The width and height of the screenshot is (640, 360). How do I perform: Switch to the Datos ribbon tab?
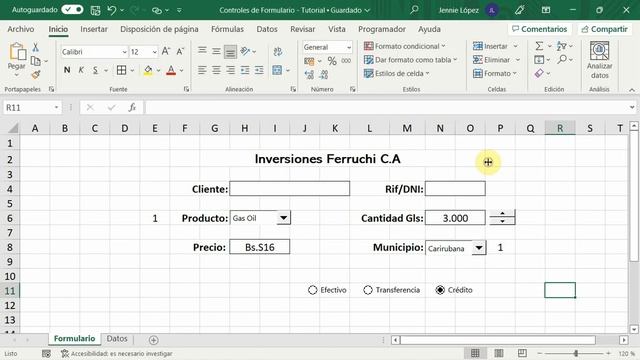(x=267, y=29)
